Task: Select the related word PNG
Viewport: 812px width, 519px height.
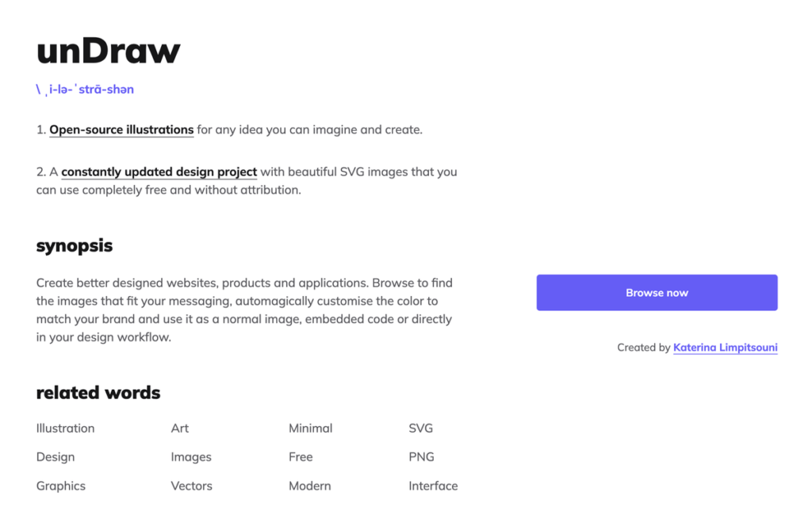Action: 421,457
